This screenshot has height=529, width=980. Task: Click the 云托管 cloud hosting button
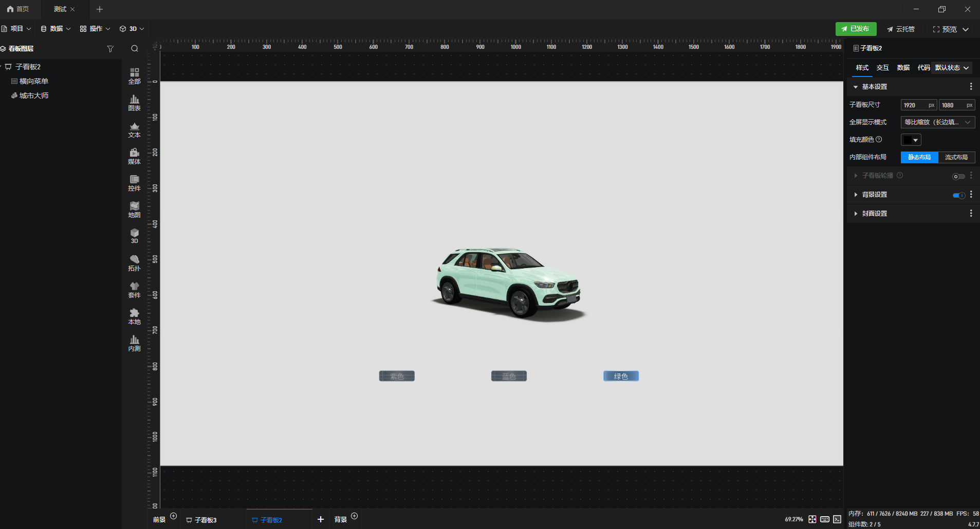tap(901, 29)
